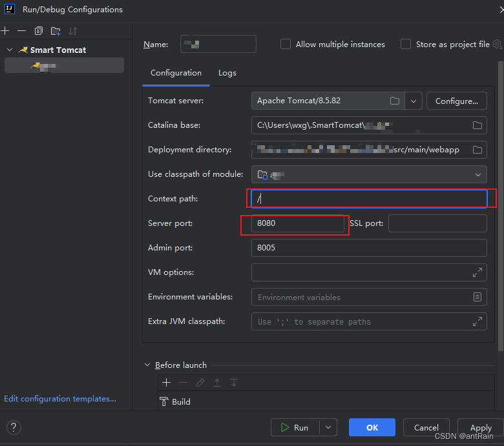The image size is (504, 446).
Task: Open the Tomcat server dropdown
Action: pyautogui.click(x=414, y=101)
